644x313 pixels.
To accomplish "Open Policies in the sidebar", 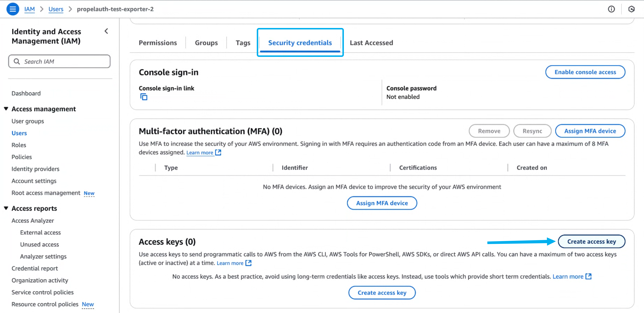I will click(x=22, y=157).
